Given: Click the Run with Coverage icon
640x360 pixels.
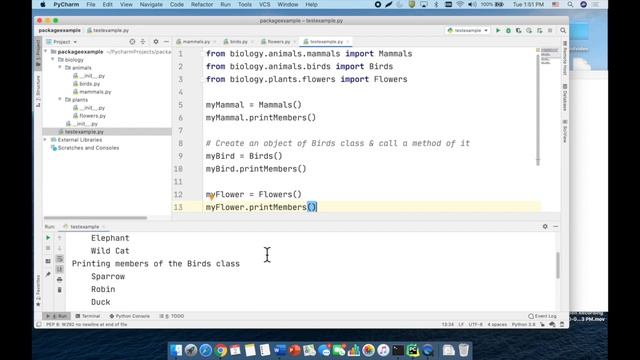Looking at the screenshot, I should pos(518,31).
